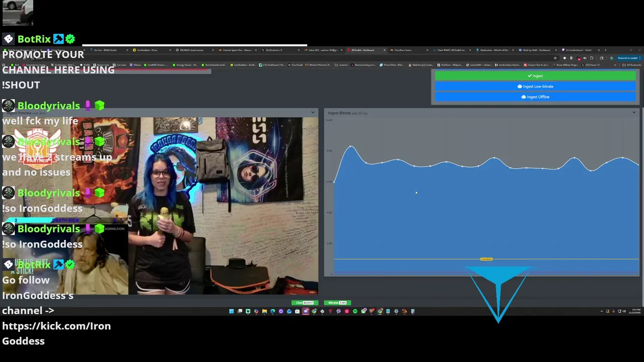Click the Ingest Low-bitrate button
Screen dimensions: 644x362
[535, 86]
